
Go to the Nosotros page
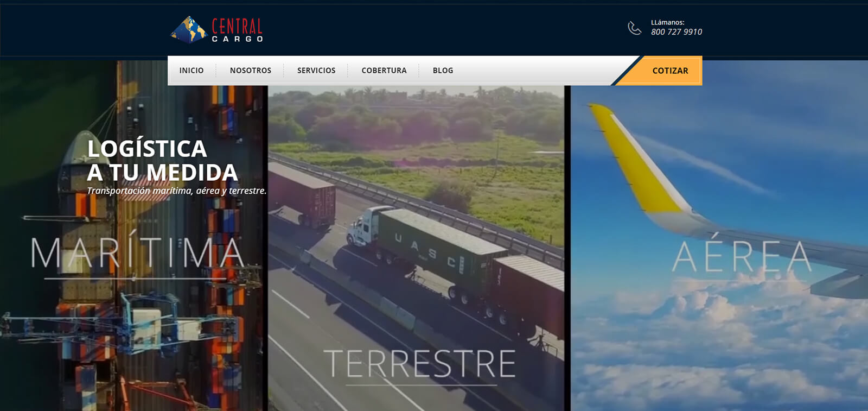coord(251,71)
